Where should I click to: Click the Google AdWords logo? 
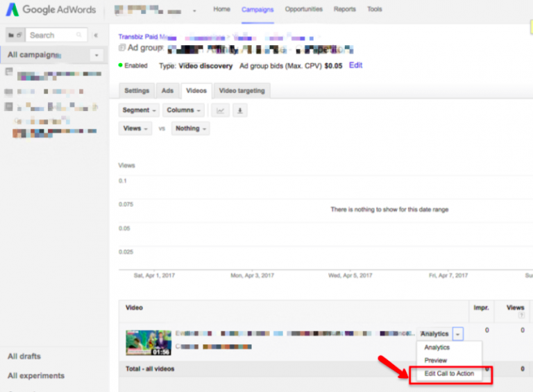51,10
